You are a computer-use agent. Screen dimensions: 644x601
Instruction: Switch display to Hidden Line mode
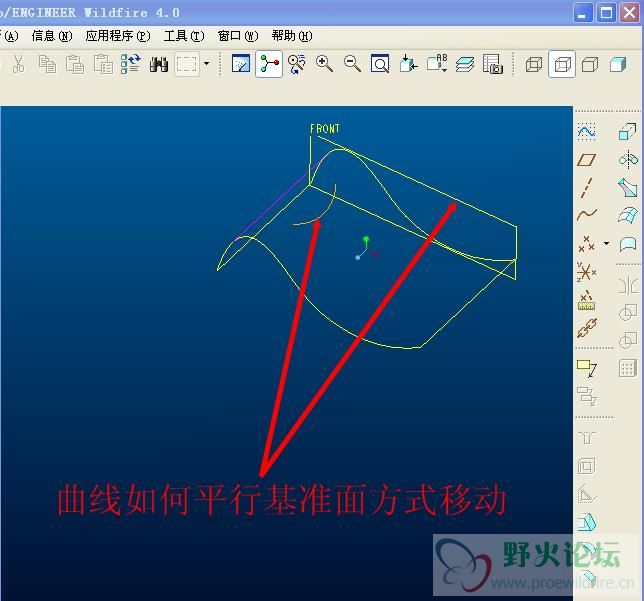(x=562, y=64)
